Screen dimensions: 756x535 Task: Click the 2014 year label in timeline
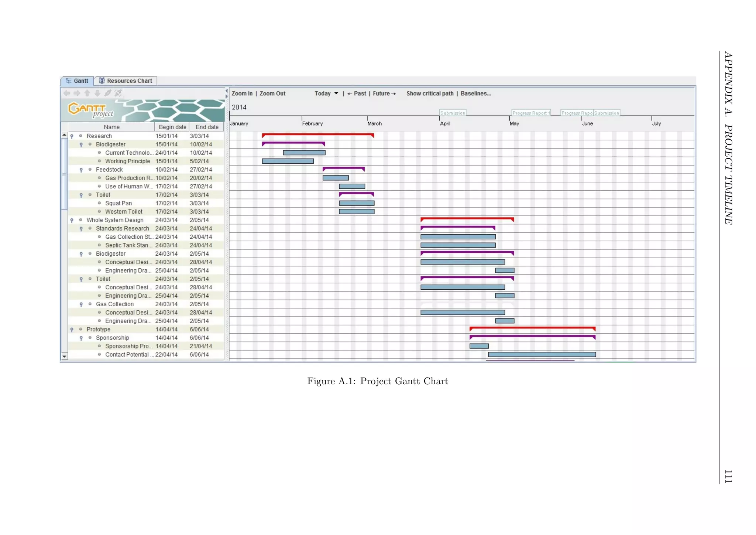point(239,107)
